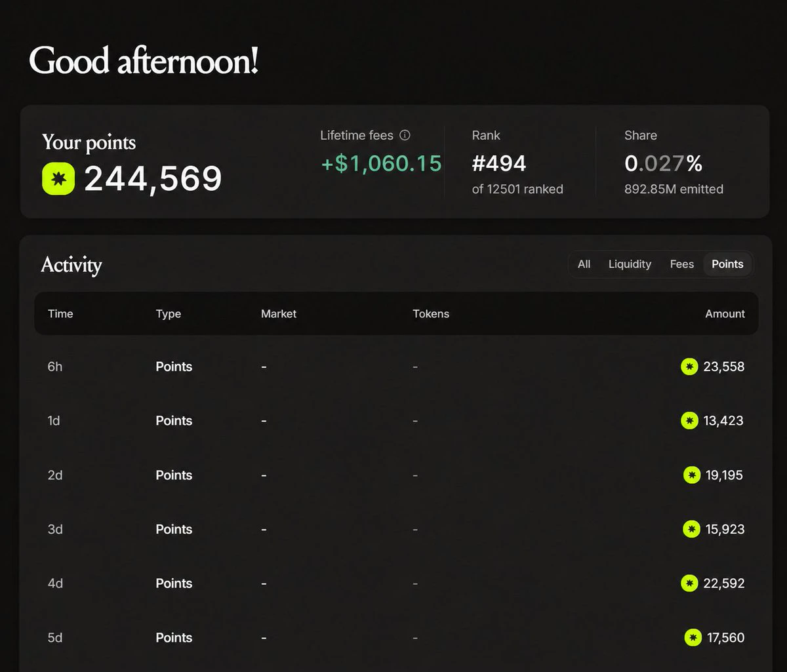Image resolution: width=787 pixels, height=672 pixels.
Task: Click the 22,592 amount value
Action: (724, 583)
